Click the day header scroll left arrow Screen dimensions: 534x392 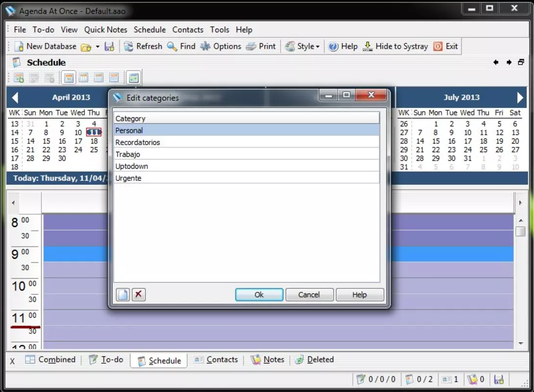point(13,203)
